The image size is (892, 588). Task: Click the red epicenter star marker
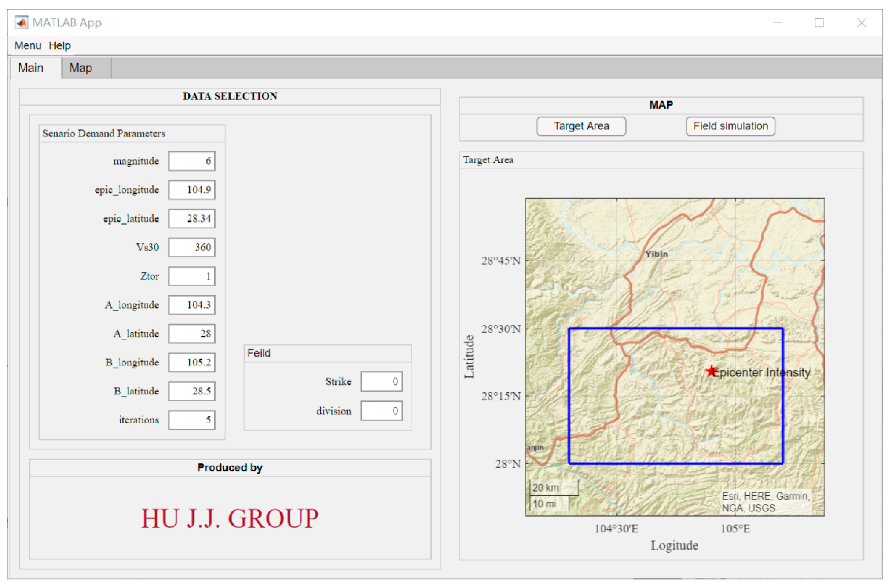[711, 371]
